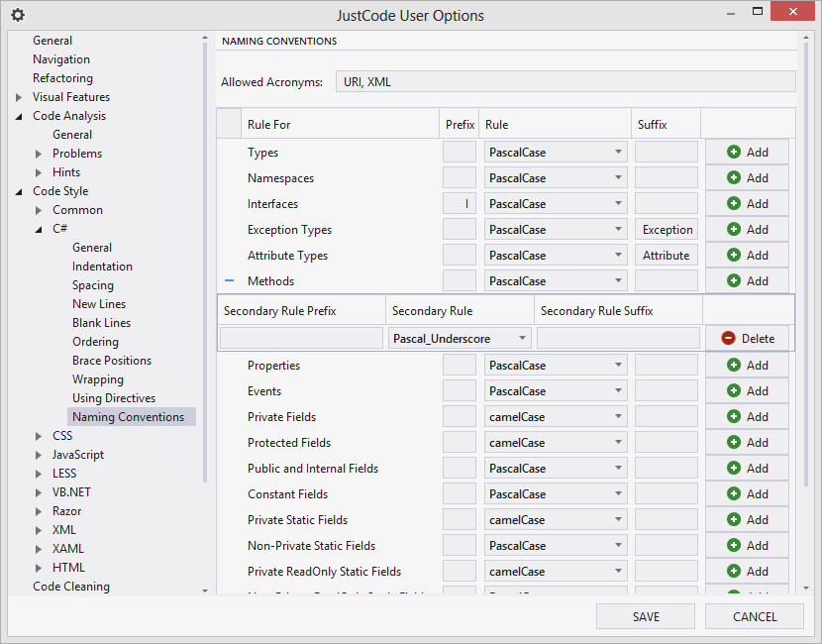The image size is (822, 644).
Task: Click the Exception Types suffix field
Action: [x=667, y=229]
